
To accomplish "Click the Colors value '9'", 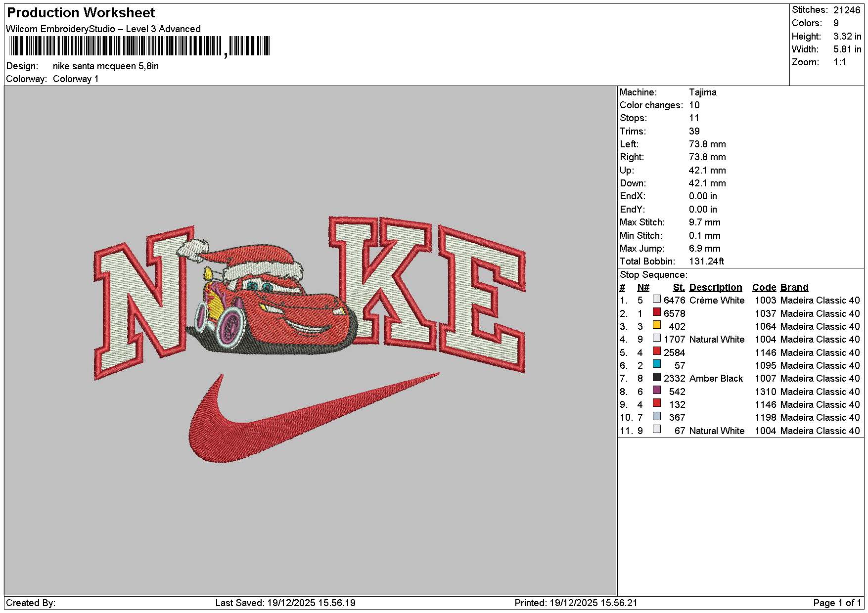I will [x=836, y=23].
